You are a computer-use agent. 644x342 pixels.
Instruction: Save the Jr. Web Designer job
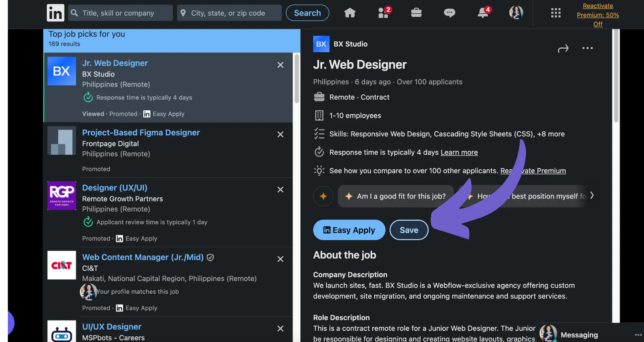pyautogui.click(x=409, y=230)
